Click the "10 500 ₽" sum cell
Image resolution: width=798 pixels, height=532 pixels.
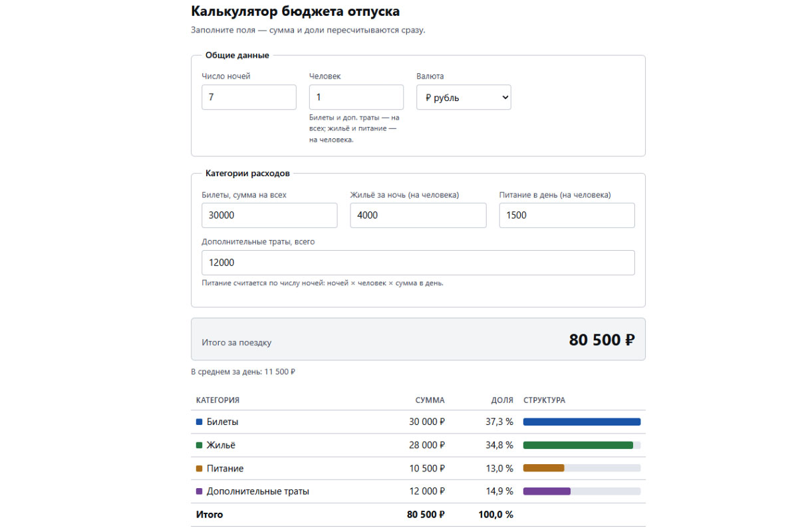427,468
